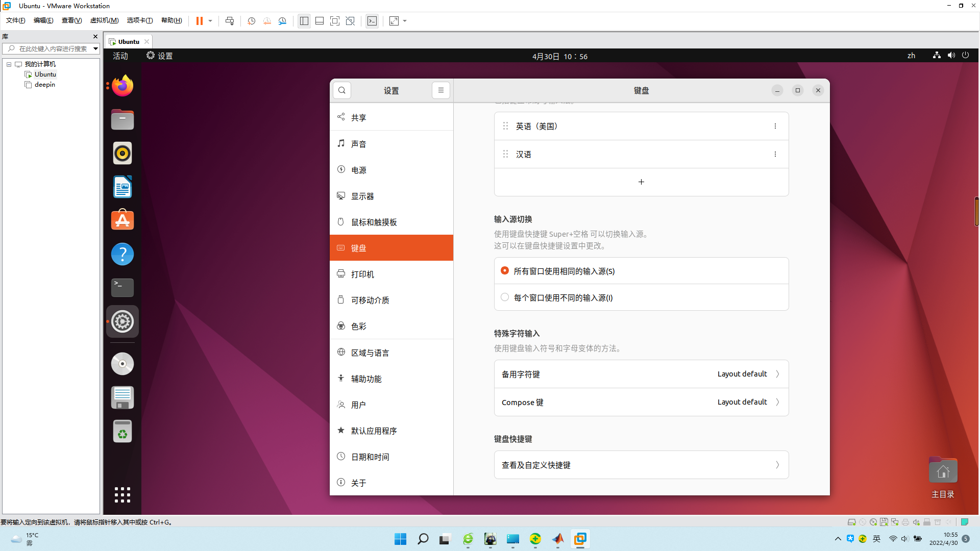980x551 pixels.
Task: Add a new input source with plus
Action: tap(641, 182)
